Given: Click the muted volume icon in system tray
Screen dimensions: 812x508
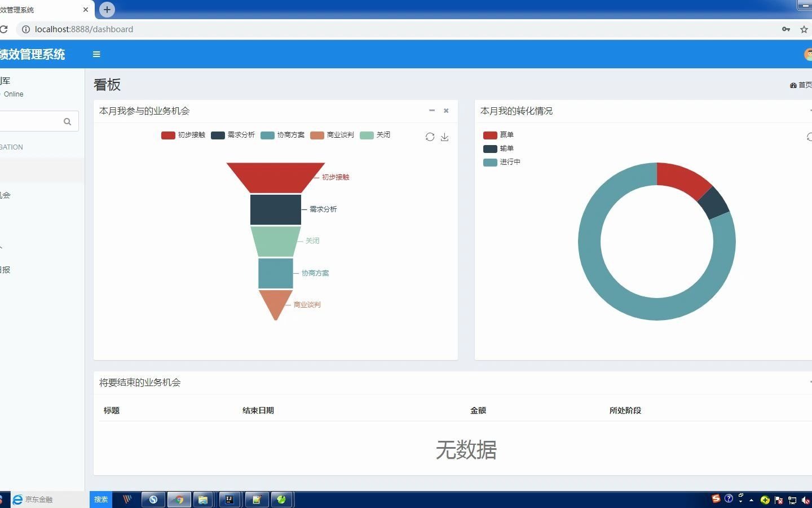Looking at the screenshot, I should [x=805, y=500].
